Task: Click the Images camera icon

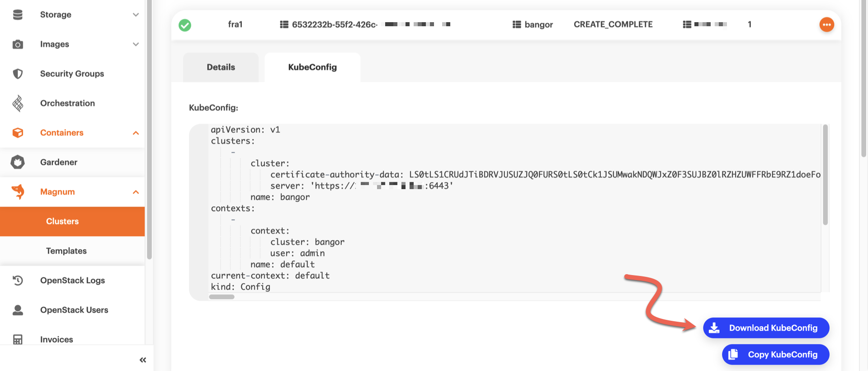Action: (18, 44)
